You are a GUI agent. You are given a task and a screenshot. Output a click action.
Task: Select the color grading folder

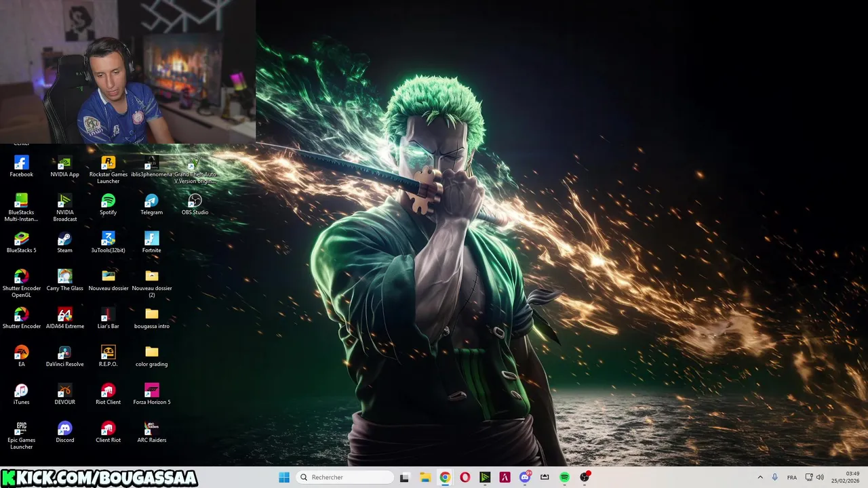151,356
